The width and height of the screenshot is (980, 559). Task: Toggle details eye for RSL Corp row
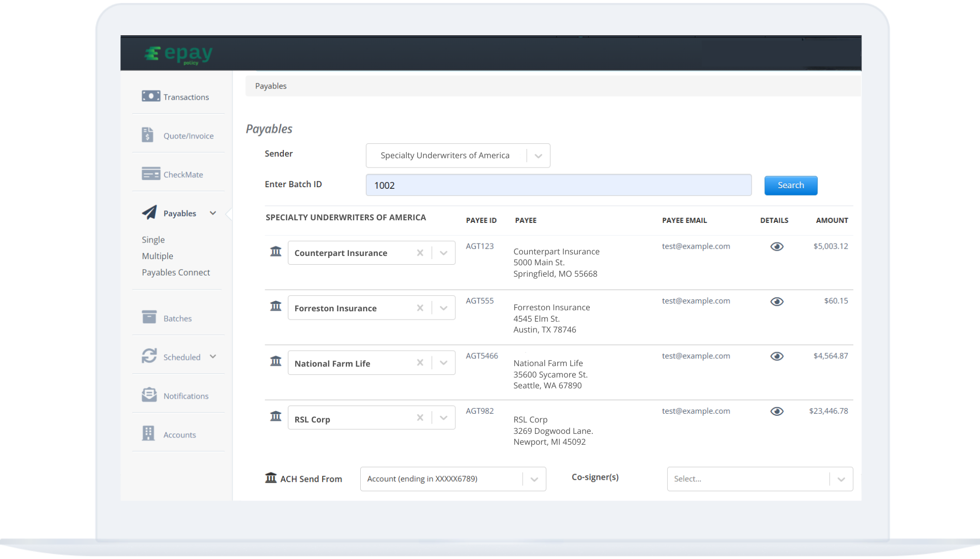pyautogui.click(x=776, y=411)
